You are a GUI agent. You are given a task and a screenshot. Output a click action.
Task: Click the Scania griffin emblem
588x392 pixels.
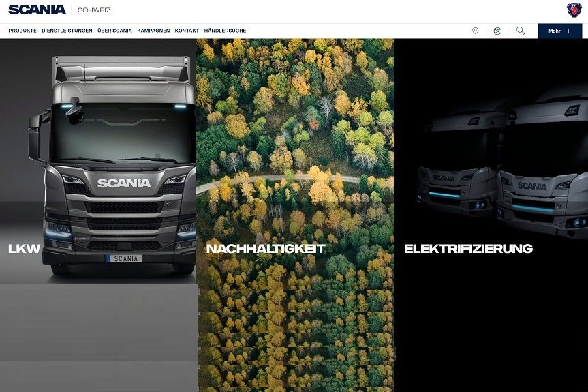point(574,10)
